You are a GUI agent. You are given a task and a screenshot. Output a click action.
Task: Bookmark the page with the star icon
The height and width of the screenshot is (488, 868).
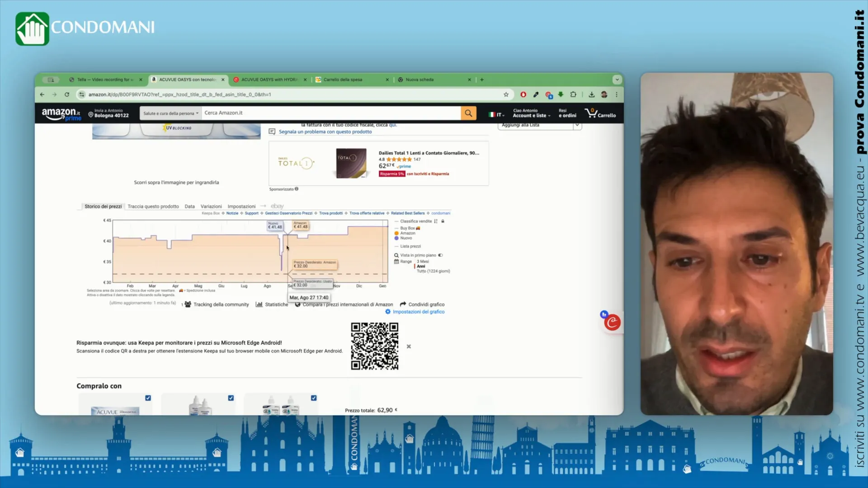click(x=506, y=94)
